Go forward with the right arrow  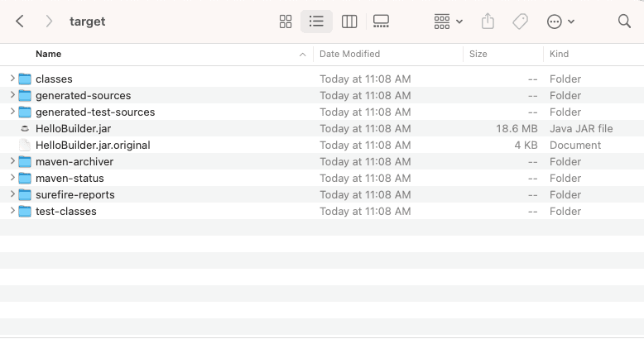49,21
